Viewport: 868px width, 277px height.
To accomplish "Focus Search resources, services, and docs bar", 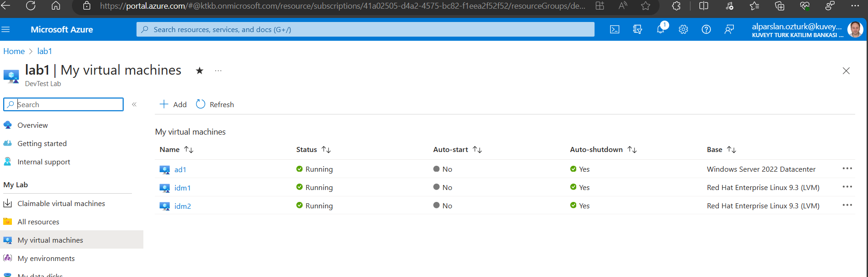I will (x=365, y=29).
